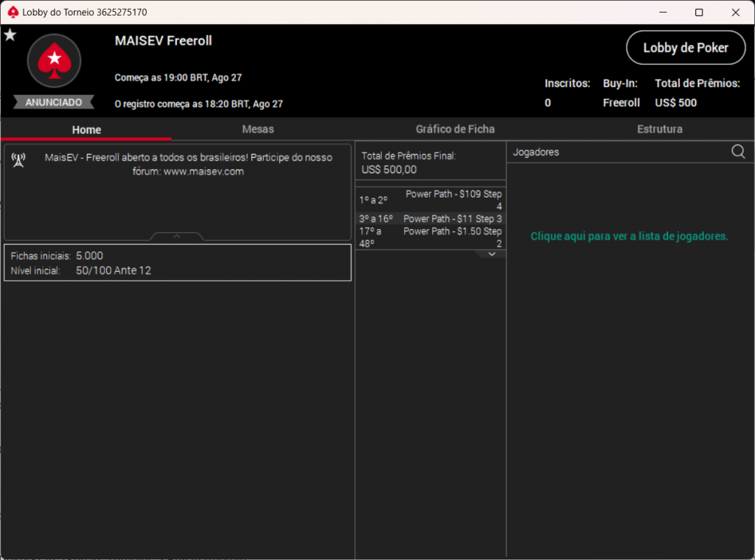Minimize the tournament lobby window
The width and height of the screenshot is (755, 560).
click(663, 12)
